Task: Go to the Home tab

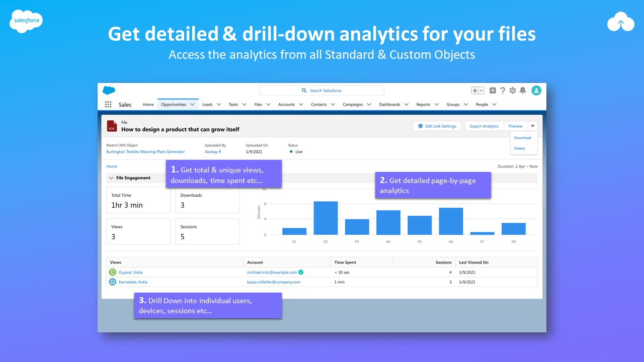Action: [148, 105]
